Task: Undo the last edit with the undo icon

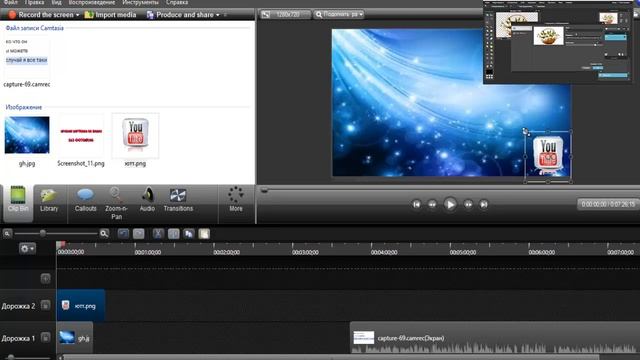Action: pyautogui.click(x=123, y=233)
